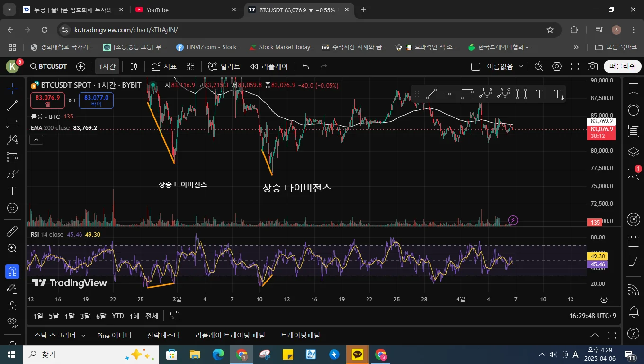
Task: Open the alerts panel clock icon
Action: pos(633,110)
